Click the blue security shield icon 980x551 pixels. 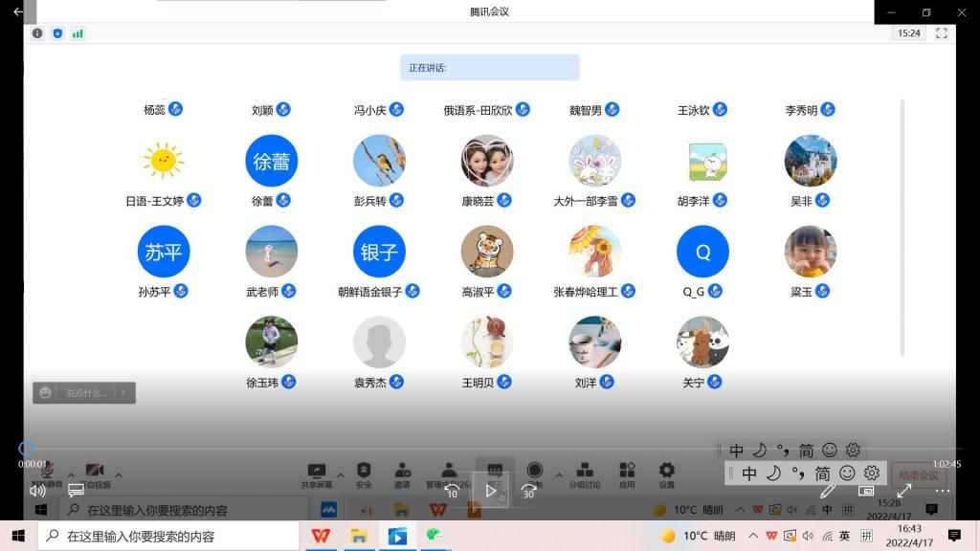[x=57, y=33]
